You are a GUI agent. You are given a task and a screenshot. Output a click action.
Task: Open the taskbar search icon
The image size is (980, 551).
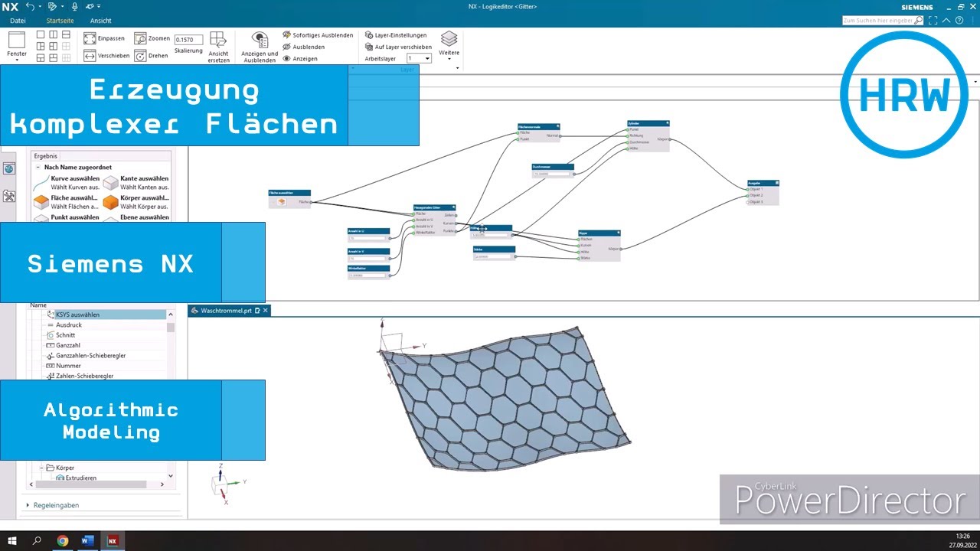(x=37, y=540)
